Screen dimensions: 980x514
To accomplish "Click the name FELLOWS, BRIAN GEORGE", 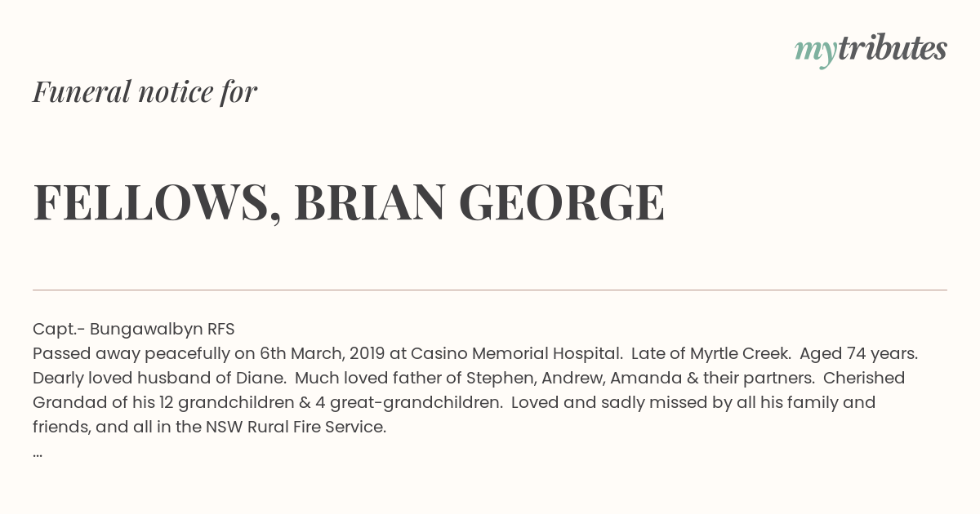I will coord(349,202).
